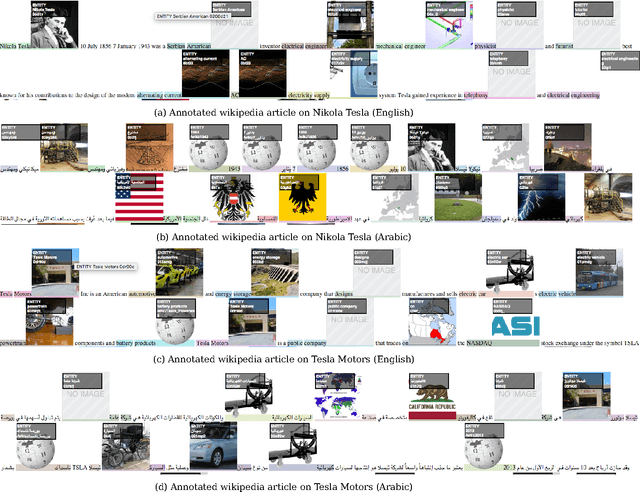The height and width of the screenshot is (492, 640).
Task: Open the colored world map thumbnail
Action: coord(338,396)
